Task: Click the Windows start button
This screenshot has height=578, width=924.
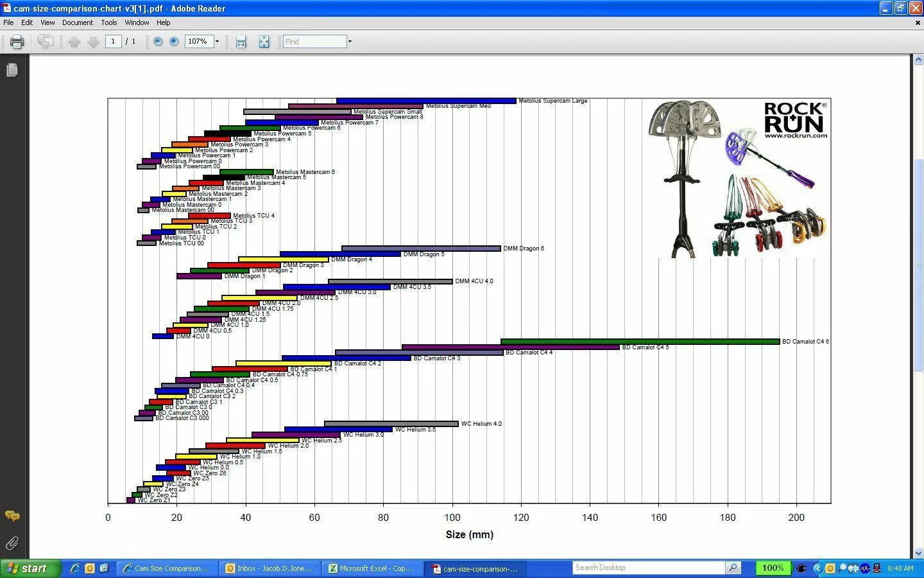Action: tap(30, 568)
